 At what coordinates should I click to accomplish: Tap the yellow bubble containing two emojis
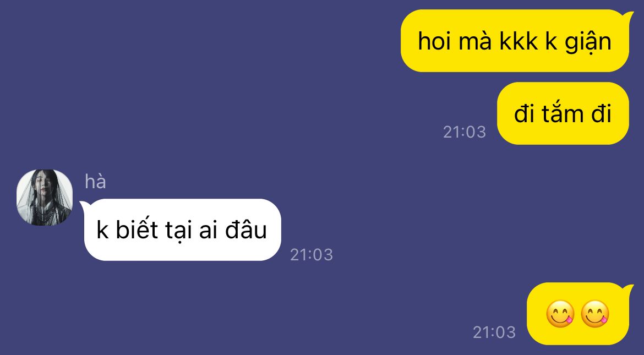point(578,314)
